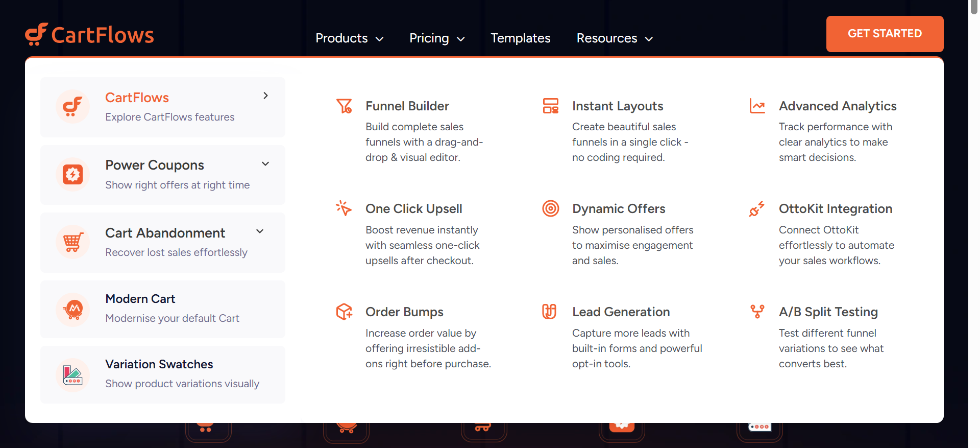Click the A/B Split Testing branch icon
Viewport: 980px width, 448px height.
pyautogui.click(x=757, y=312)
